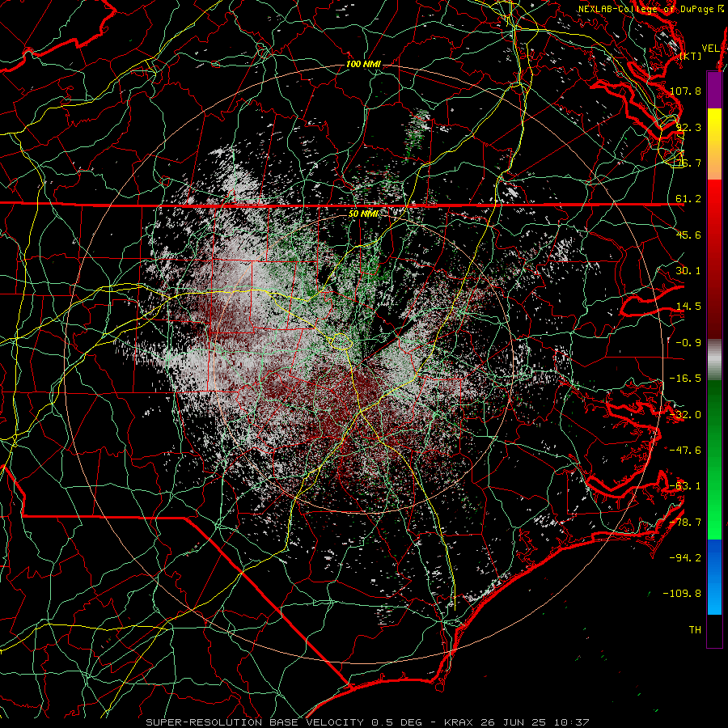Pick the yellow-orange segment of velocity color bar
Image resolution: width=728 pixels, height=728 pixels.
[714, 144]
